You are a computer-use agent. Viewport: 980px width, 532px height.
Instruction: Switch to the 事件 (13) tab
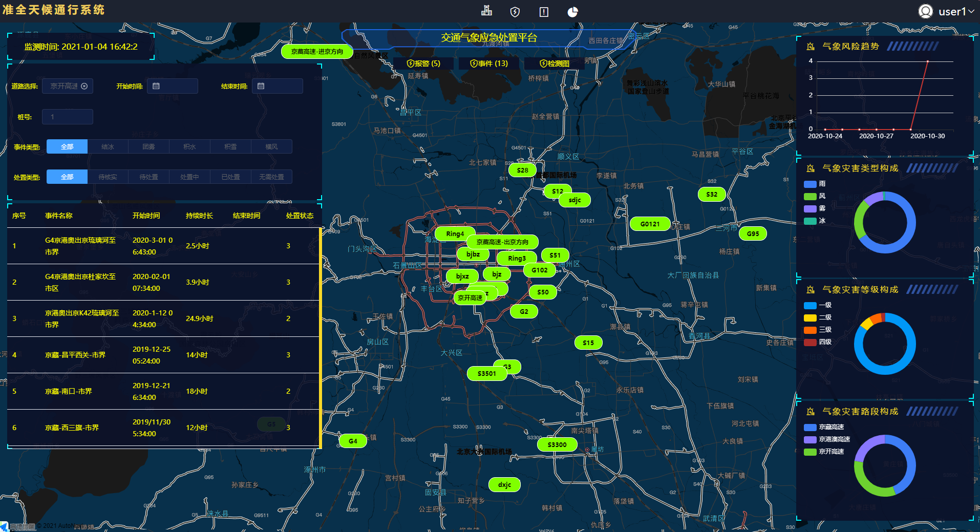[x=489, y=63]
